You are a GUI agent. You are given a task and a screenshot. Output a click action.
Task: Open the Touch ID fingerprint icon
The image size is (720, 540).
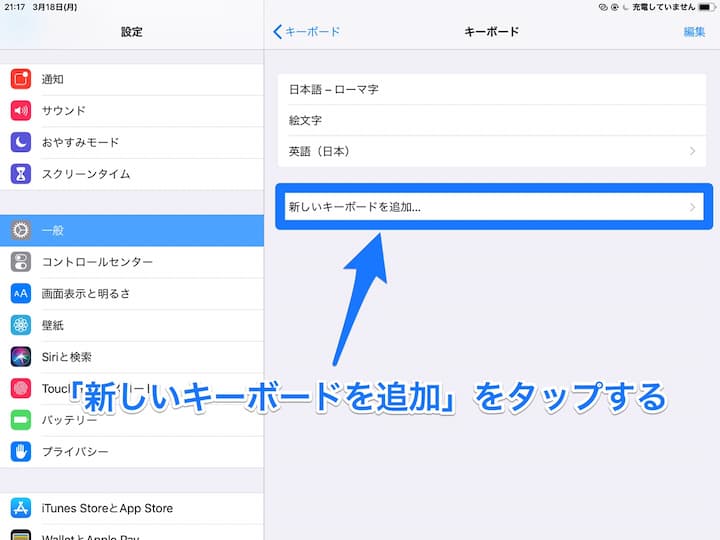pyautogui.click(x=21, y=388)
